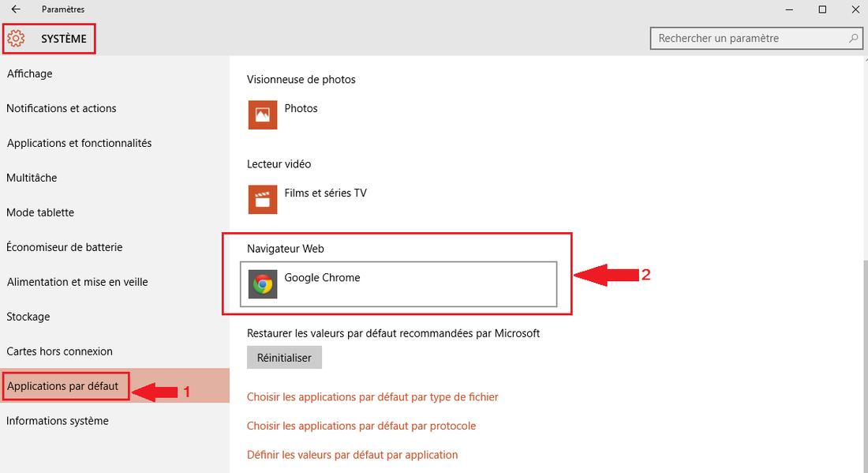Click the back arrow in title bar
The height and width of the screenshot is (473, 868).
pyautogui.click(x=16, y=9)
